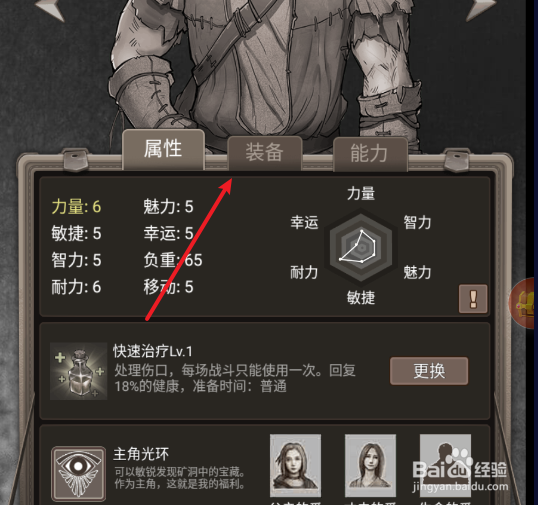Switch to the 装备 tab

tap(265, 153)
